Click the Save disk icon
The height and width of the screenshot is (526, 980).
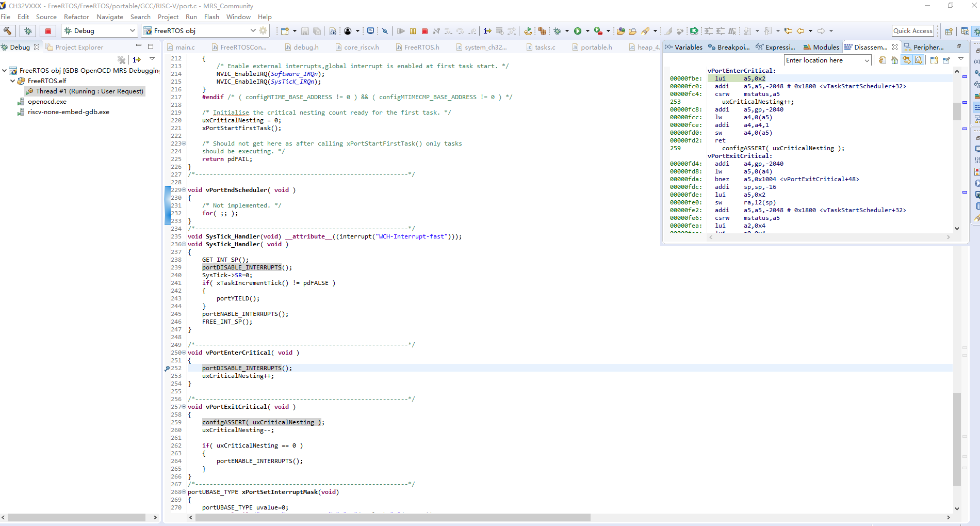(305, 31)
